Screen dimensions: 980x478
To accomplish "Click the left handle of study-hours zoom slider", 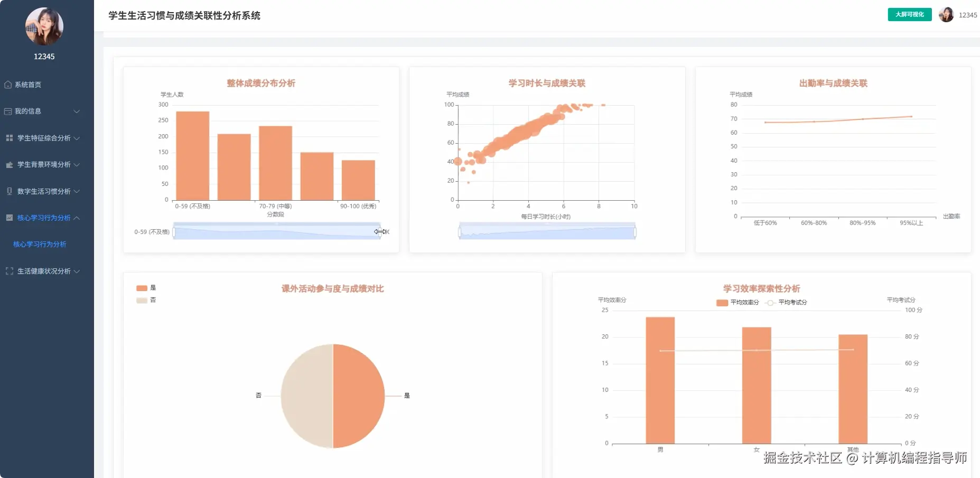I will (460, 232).
